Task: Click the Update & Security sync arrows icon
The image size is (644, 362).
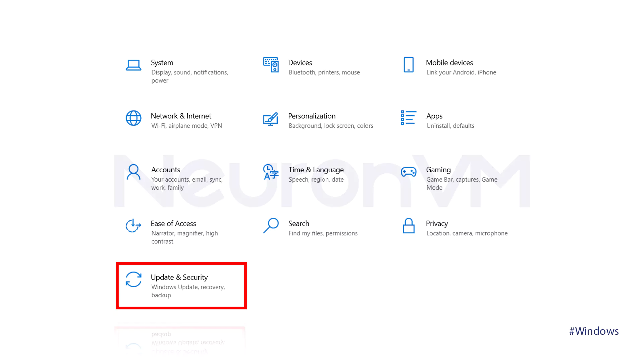Action: pos(133,279)
